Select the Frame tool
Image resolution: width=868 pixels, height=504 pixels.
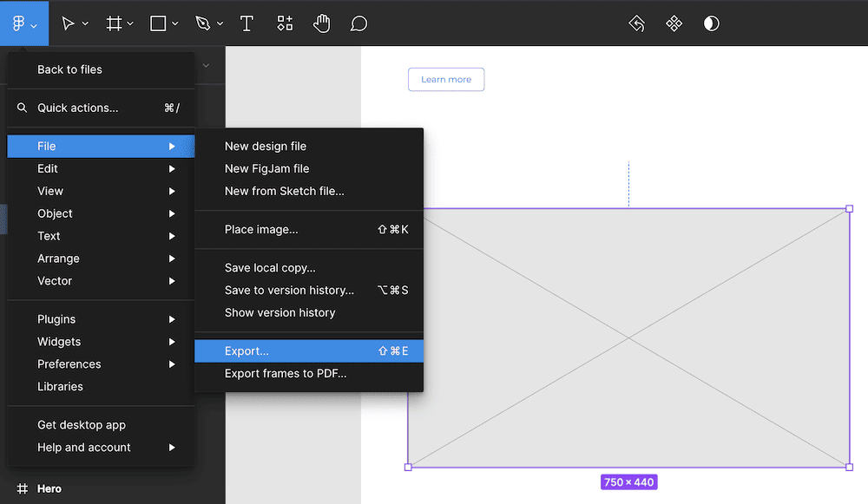coord(113,23)
